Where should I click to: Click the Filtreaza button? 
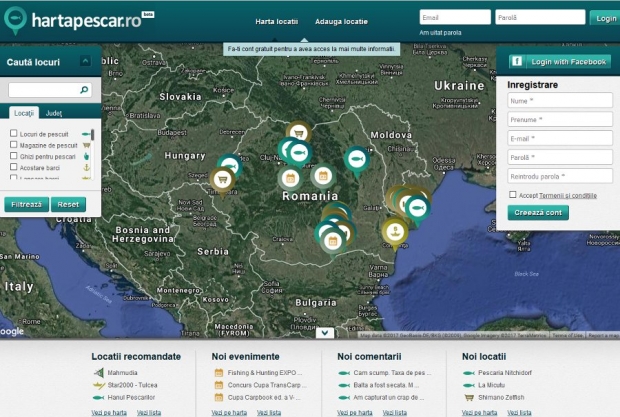(26, 204)
